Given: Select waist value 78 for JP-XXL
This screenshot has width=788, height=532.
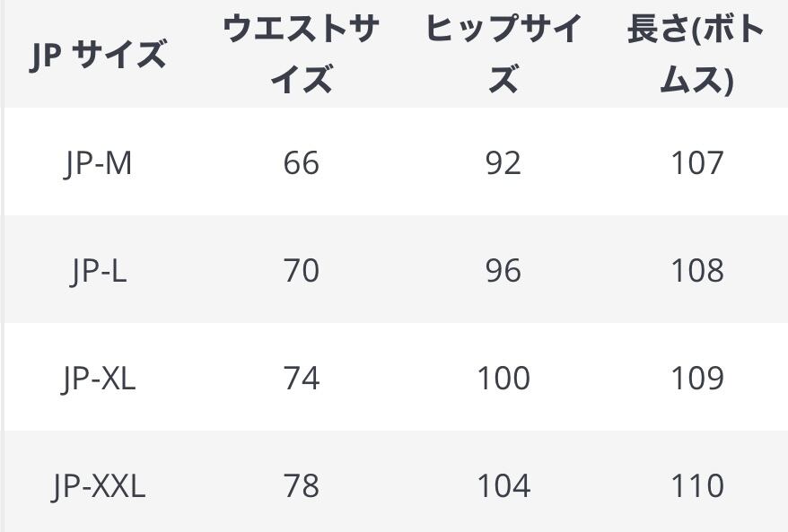Looking at the screenshot, I should [x=301, y=486].
